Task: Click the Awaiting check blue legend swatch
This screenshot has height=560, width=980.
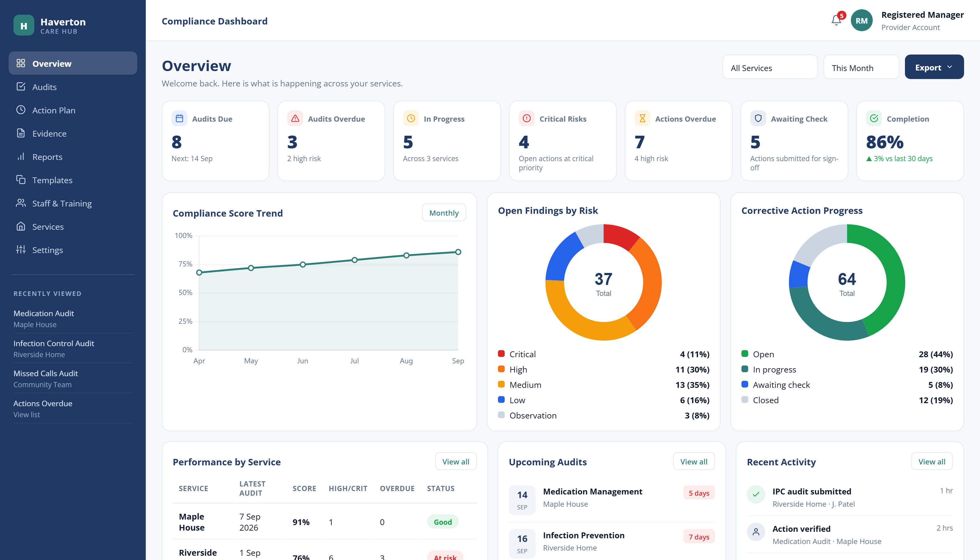Action: coord(745,384)
